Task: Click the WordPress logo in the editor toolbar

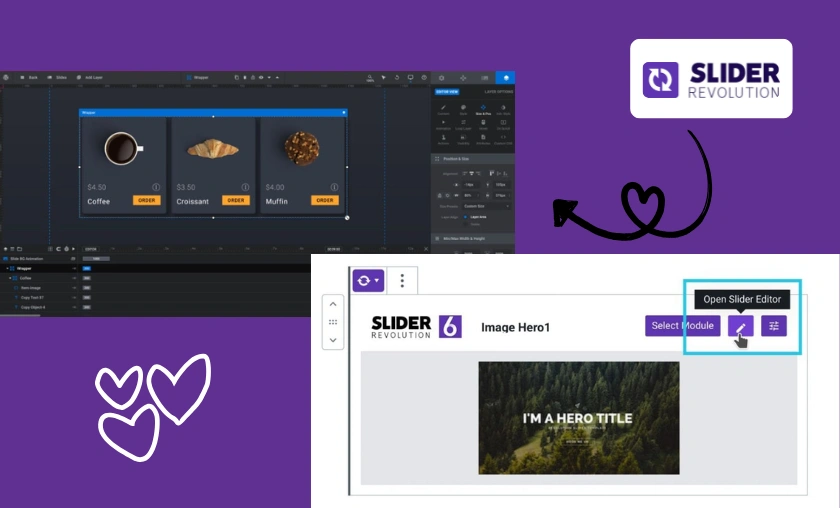Action: click(6, 78)
